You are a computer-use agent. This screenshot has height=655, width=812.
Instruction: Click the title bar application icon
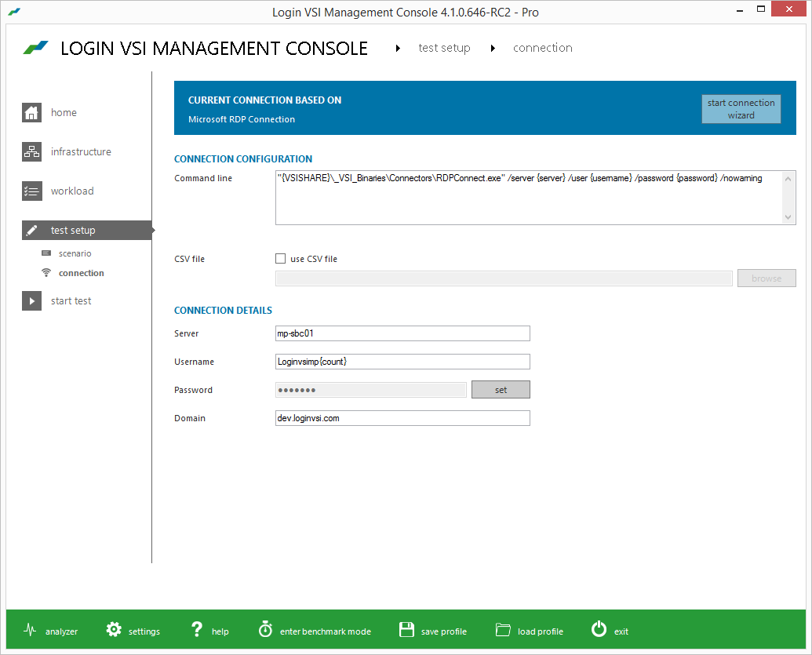(14, 12)
